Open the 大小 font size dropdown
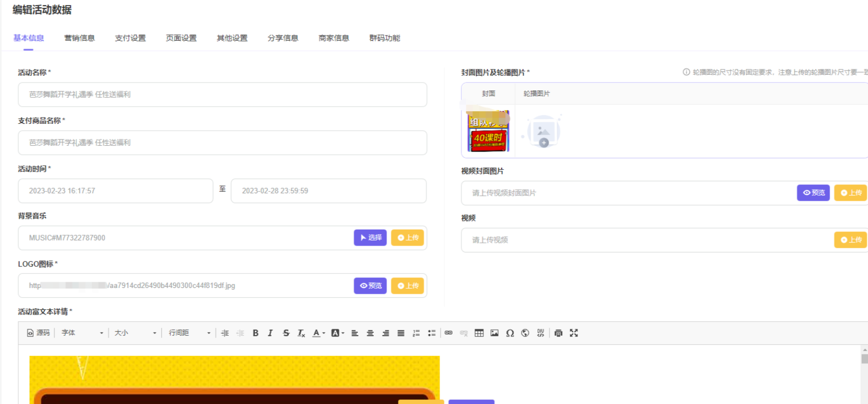 tap(135, 333)
